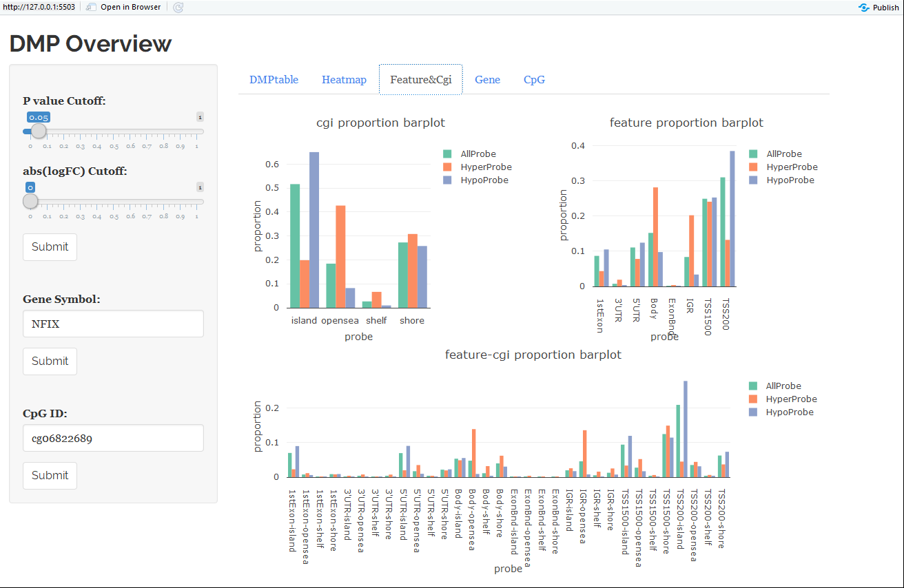Click the refresh icon beside Open in Browser

tap(178, 7)
